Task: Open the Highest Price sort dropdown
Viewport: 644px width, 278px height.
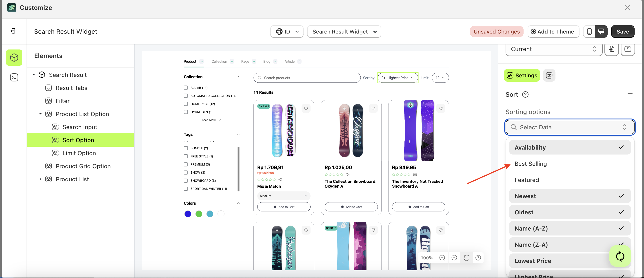Action: point(398,78)
